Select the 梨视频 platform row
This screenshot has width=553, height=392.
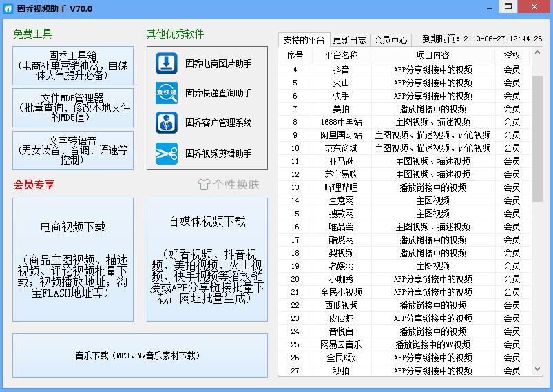point(404,253)
